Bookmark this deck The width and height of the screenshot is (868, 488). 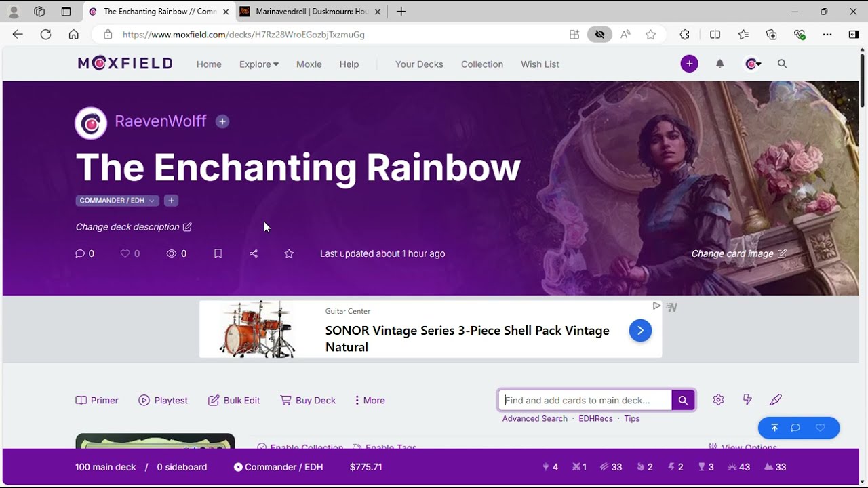click(x=218, y=253)
